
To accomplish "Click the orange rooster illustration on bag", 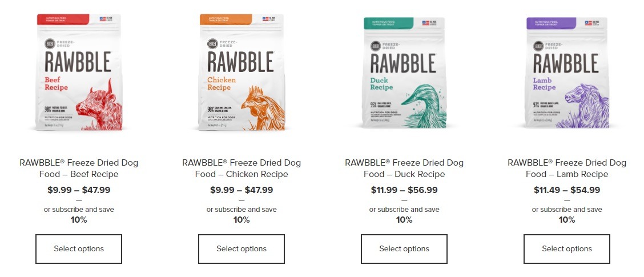I will (x=263, y=109).
